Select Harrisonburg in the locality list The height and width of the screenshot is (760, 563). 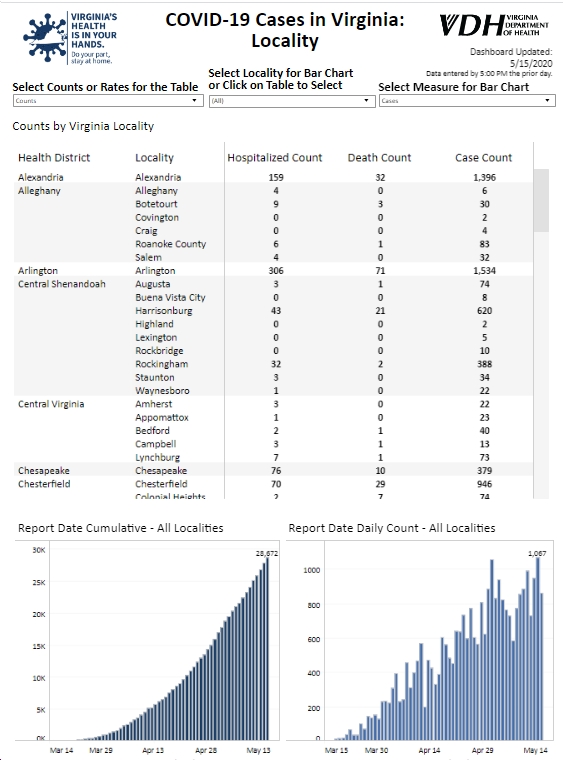point(164,311)
